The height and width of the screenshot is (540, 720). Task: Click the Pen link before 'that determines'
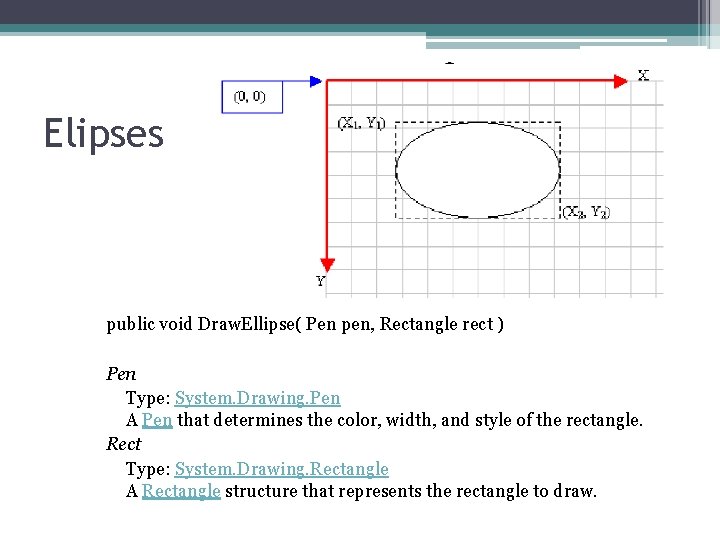pos(157,420)
